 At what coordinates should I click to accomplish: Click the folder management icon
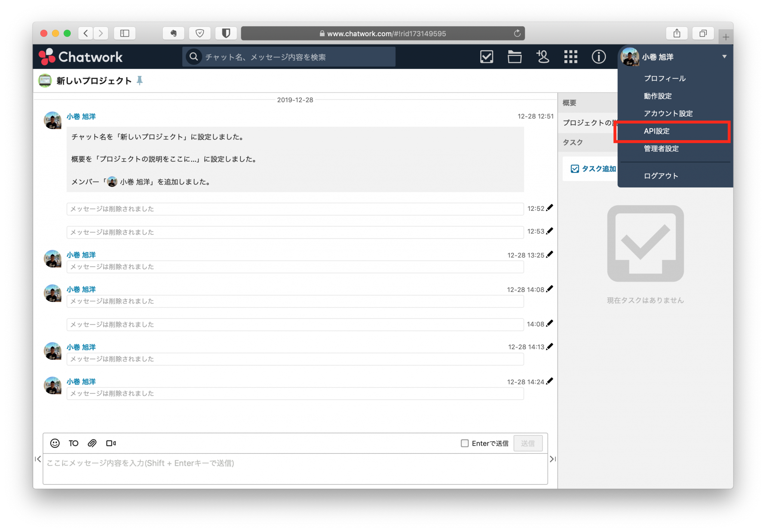pyautogui.click(x=514, y=57)
